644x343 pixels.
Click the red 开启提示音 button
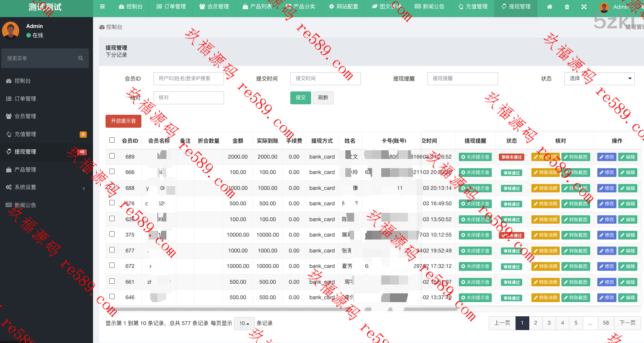[123, 121]
